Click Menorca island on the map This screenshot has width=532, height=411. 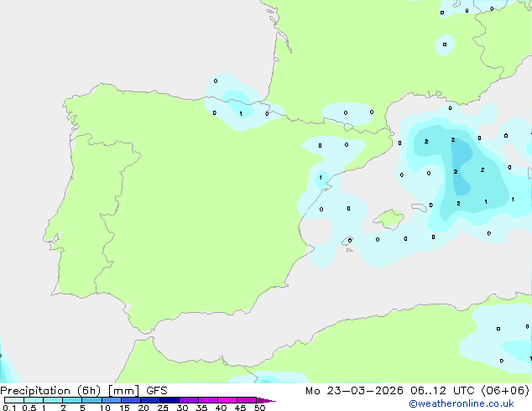click(420, 207)
